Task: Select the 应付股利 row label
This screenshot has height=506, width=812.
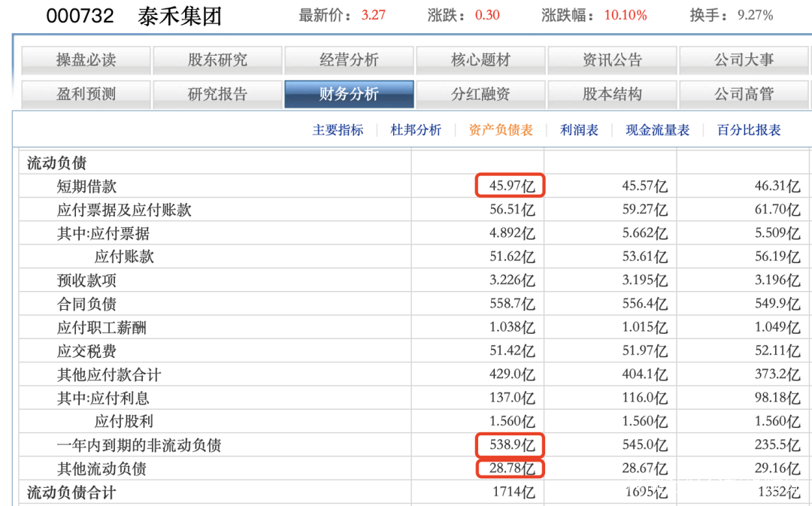Action: tap(124, 422)
